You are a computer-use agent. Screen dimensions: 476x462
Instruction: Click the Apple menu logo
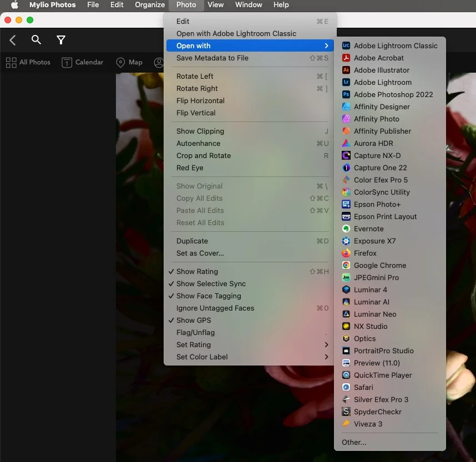click(x=14, y=5)
